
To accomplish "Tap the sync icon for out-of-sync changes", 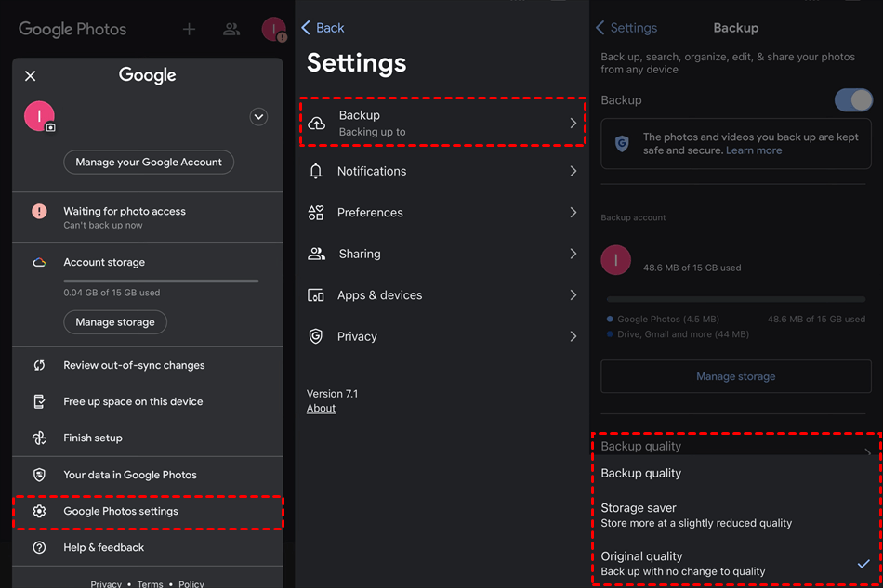I will [39, 365].
